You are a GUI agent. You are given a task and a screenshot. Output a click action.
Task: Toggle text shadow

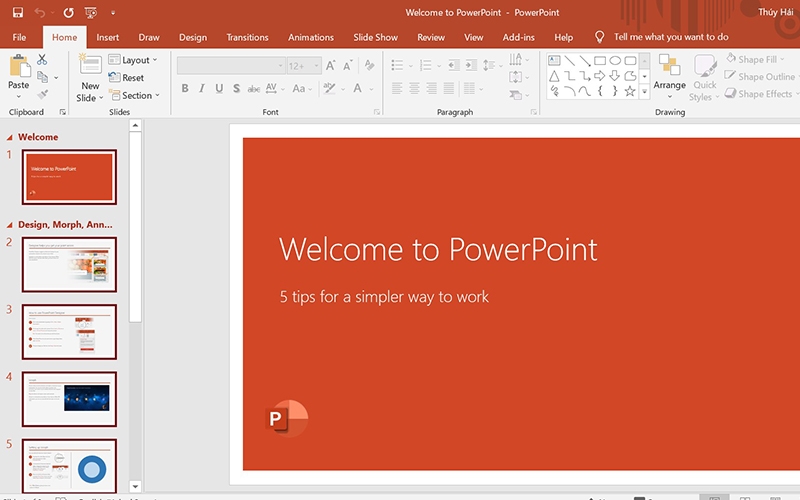coord(236,88)
